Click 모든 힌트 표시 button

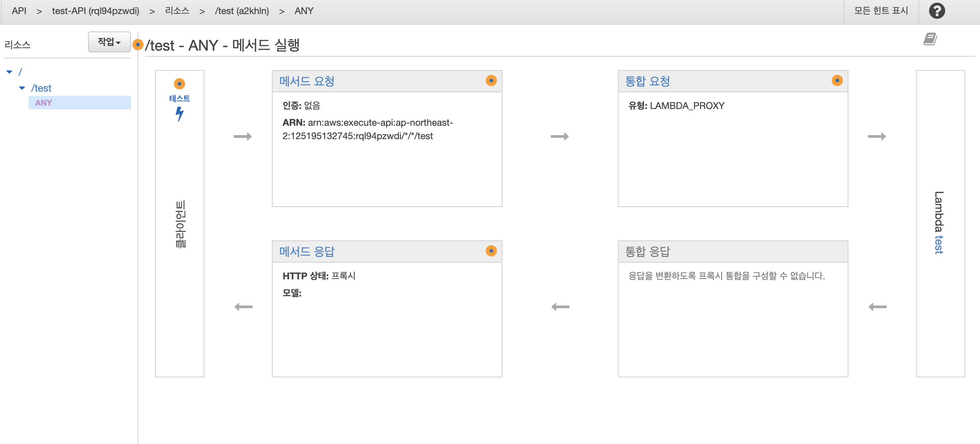(x=881, y=11)
